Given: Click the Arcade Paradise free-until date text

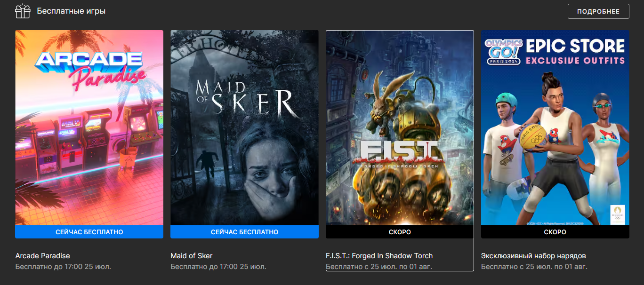Looking at the screenshot, I should [x=63, y=267].
